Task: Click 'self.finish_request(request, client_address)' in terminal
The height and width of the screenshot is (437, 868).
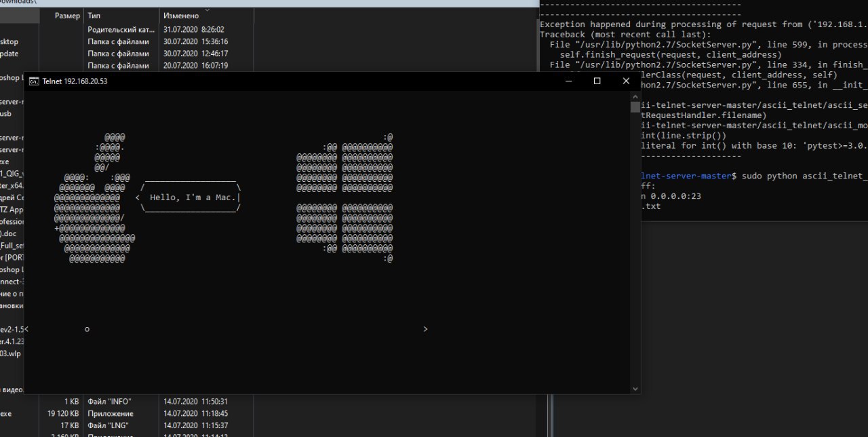Action: point(671,55)
